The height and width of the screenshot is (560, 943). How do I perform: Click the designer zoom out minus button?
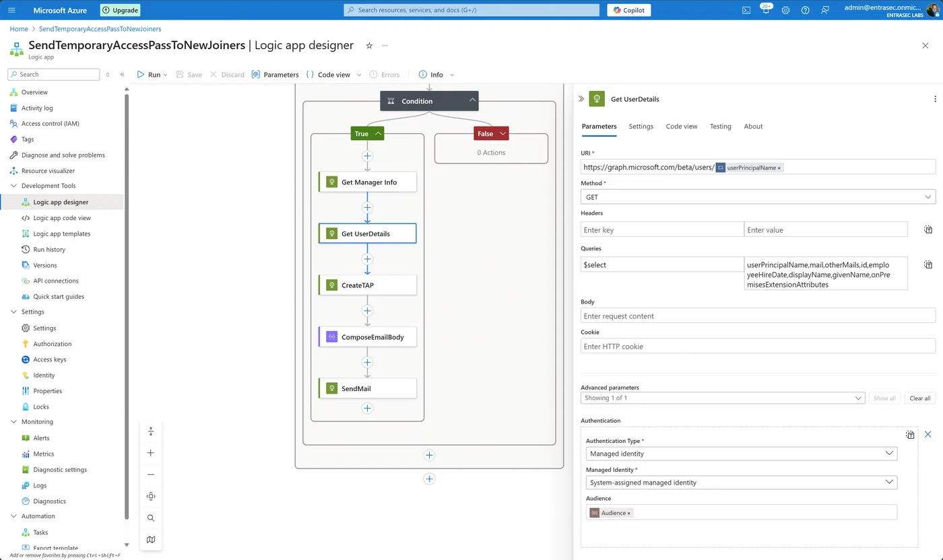pyautogui.click(x=151, y=475)
